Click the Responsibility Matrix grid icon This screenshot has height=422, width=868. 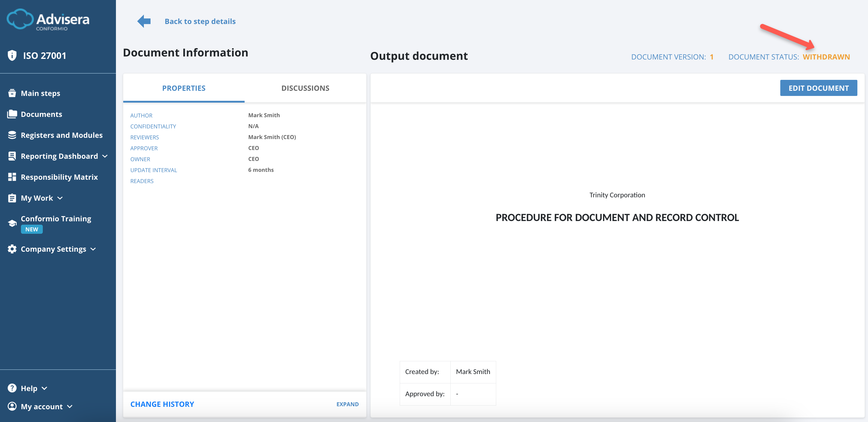(12, 177)
